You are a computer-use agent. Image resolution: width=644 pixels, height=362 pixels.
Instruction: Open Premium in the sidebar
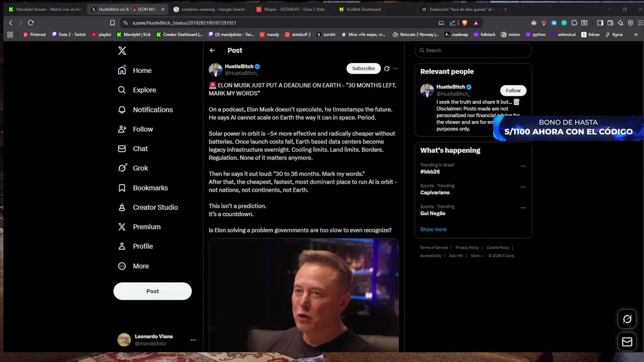pyautogui.click(x=139, y=227)
